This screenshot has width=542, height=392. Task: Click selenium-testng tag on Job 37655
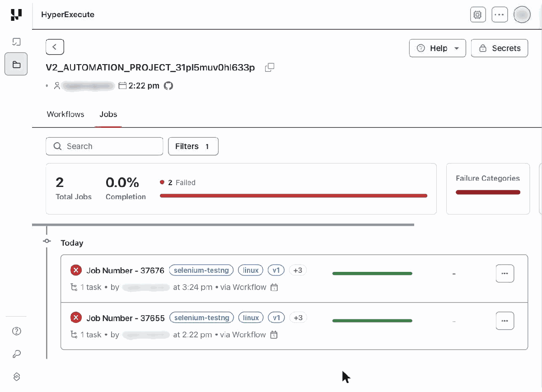click(x=202, y=317)
